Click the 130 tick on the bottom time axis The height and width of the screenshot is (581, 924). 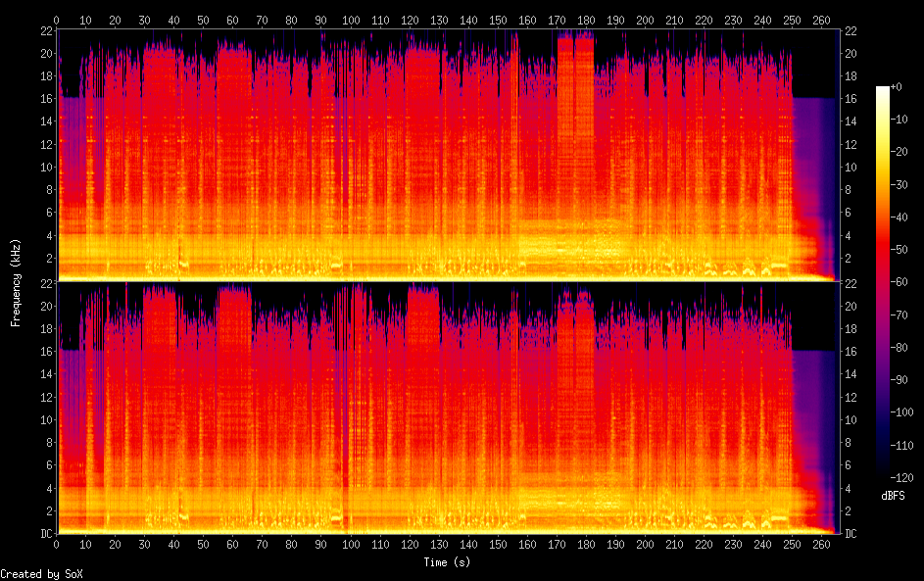(439, 544)
